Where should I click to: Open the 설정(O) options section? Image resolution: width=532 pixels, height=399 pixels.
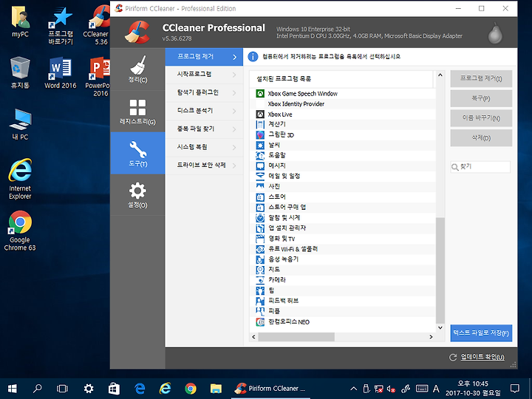point(137,195)
